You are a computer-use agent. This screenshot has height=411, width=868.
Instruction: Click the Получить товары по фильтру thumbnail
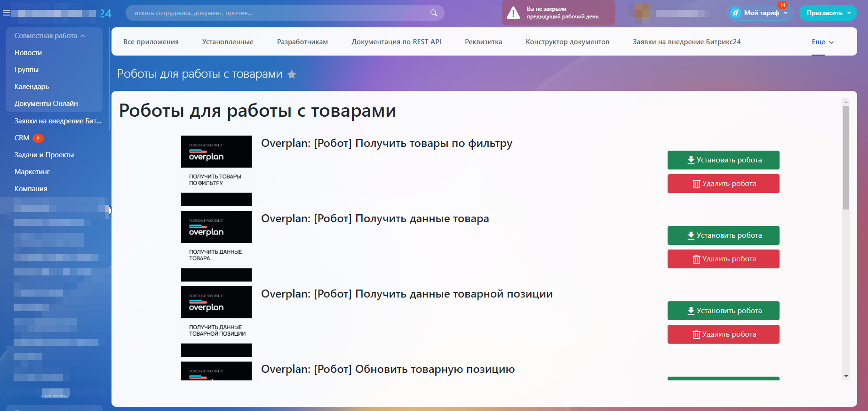[x=216, y=171]
